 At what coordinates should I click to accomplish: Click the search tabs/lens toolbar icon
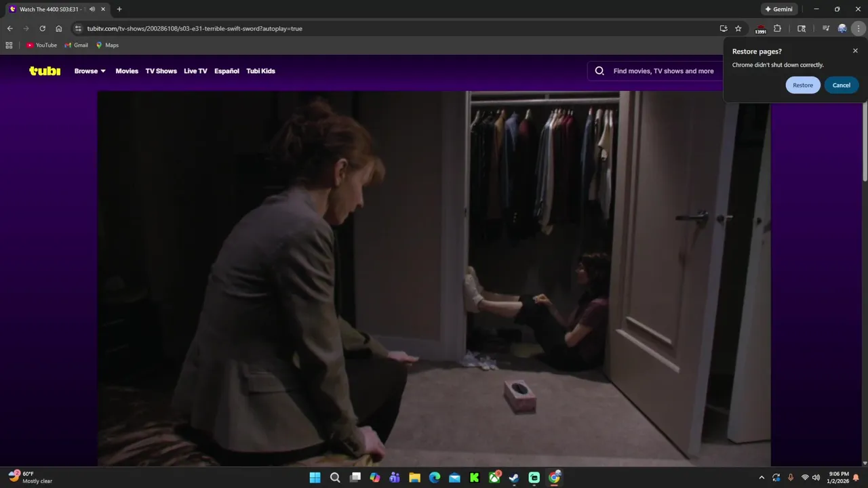tap(802, 28)
